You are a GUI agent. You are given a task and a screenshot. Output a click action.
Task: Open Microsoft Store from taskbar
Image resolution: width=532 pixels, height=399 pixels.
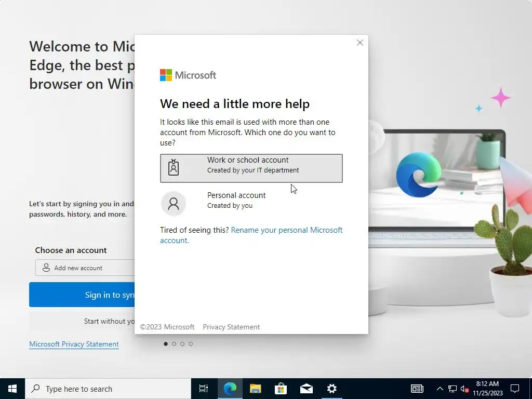pos(281,389)
